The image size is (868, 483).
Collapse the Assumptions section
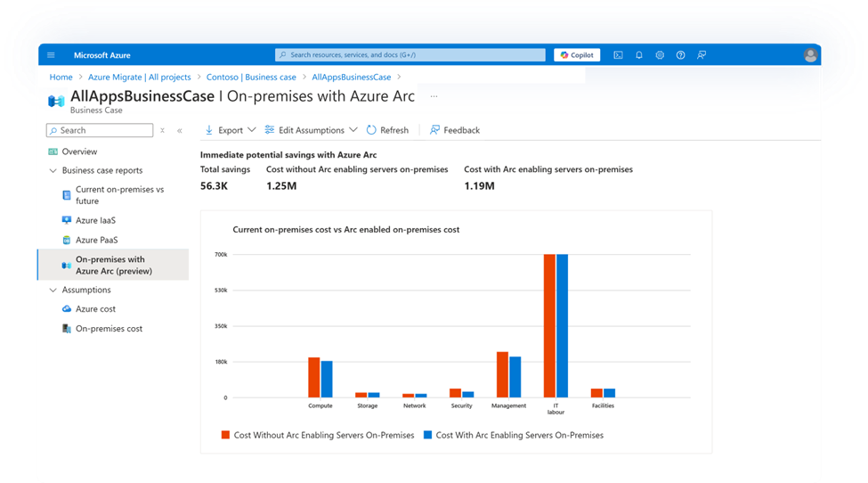pos(53,290)
